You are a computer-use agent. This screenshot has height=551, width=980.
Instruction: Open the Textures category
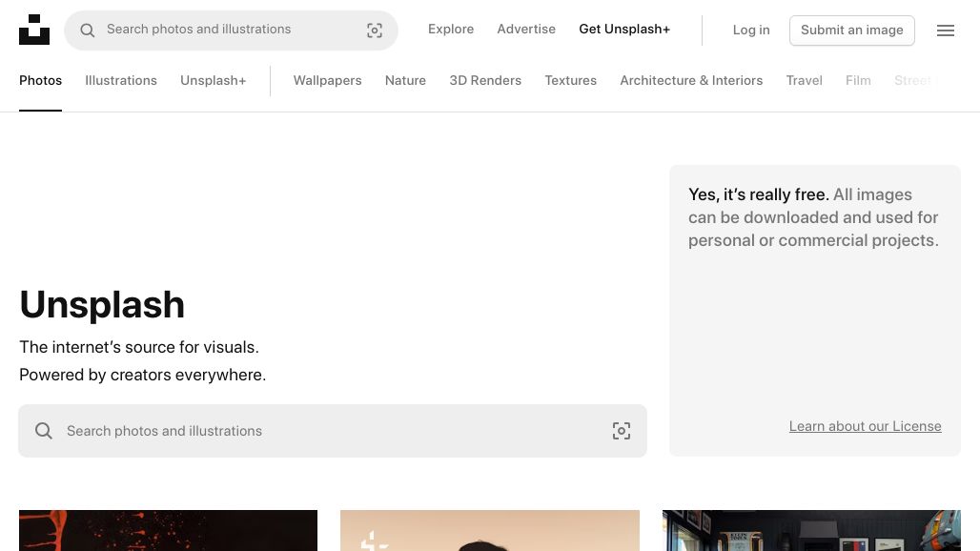571,81
